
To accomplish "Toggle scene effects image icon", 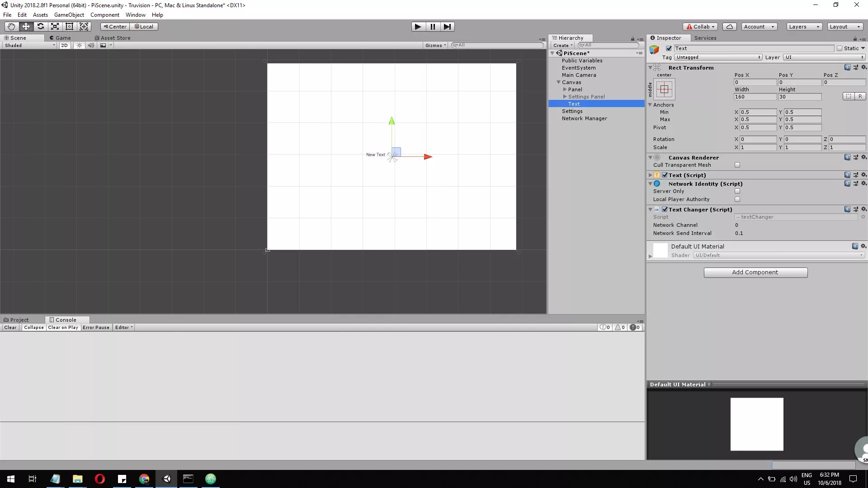I will click(103, 45).
